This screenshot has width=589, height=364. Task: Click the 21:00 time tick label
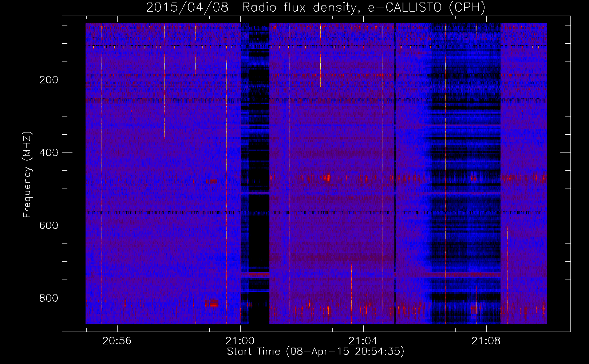[240, 341]
